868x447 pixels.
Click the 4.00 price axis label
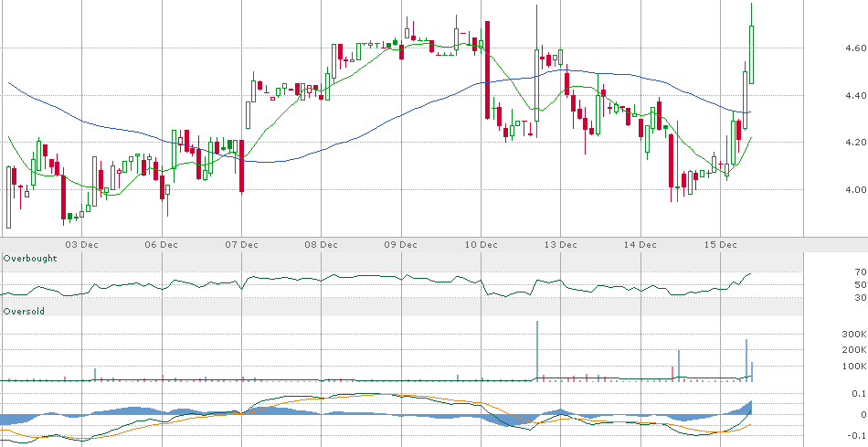point(856,189)
